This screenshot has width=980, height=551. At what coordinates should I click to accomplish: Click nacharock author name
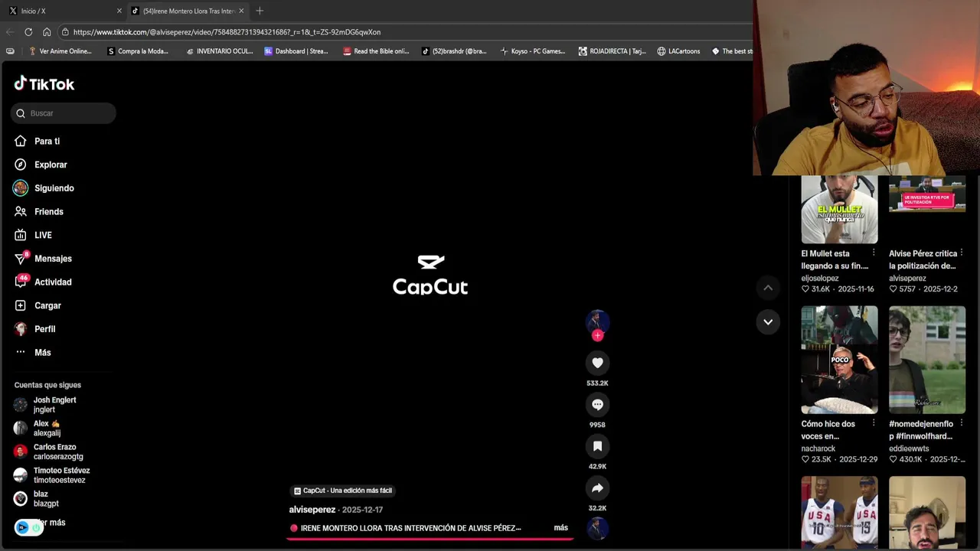click(x=818, y=448)
